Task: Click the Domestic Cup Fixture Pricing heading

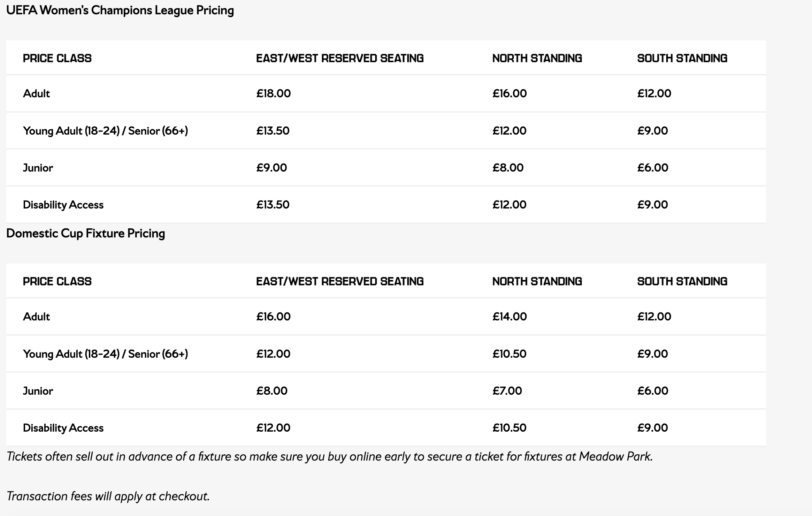Action: coord(85,233)
